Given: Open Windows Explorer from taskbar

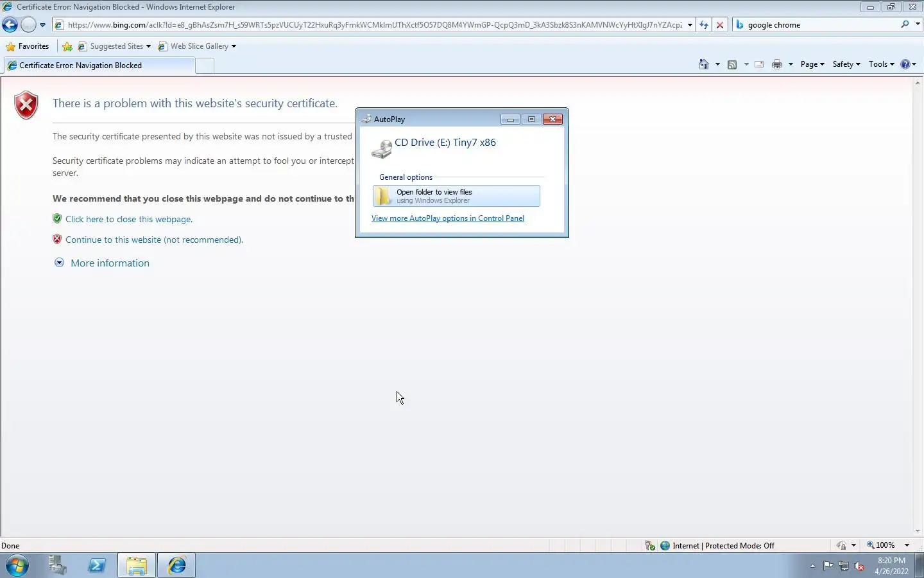Looking at the screenshot, I should pos(137,565).
